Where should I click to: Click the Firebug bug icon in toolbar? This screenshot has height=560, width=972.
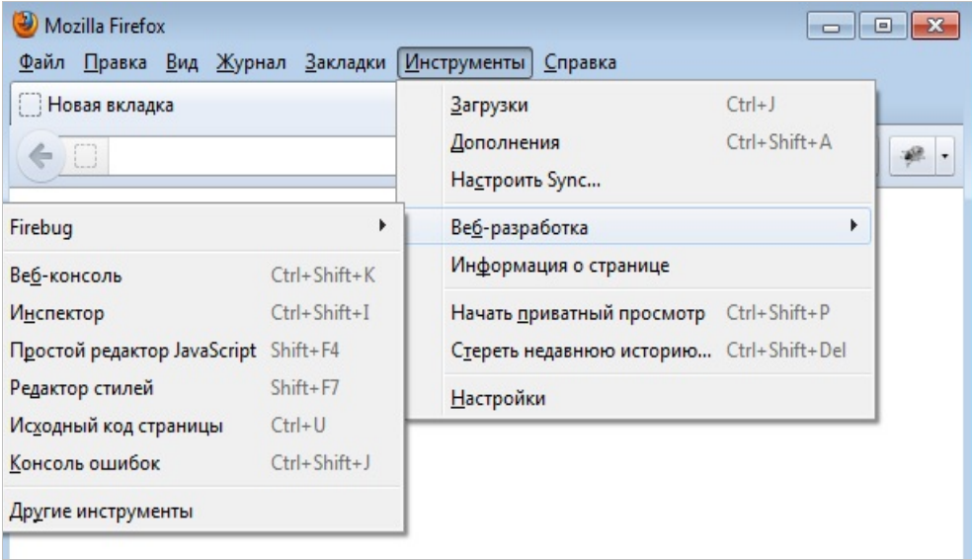coord(914,157)
